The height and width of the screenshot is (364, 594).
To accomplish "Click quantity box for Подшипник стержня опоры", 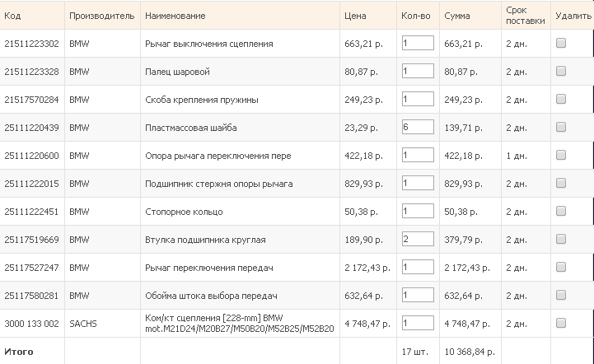I will [x=418, y=184].
